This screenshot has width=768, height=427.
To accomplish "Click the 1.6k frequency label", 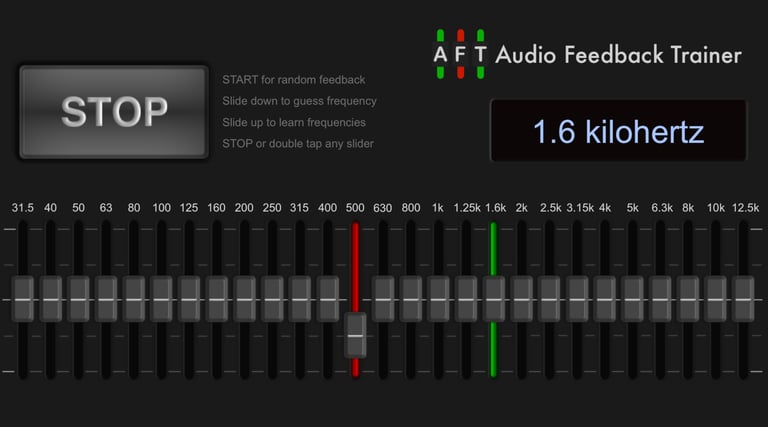I will click(495, 208).
